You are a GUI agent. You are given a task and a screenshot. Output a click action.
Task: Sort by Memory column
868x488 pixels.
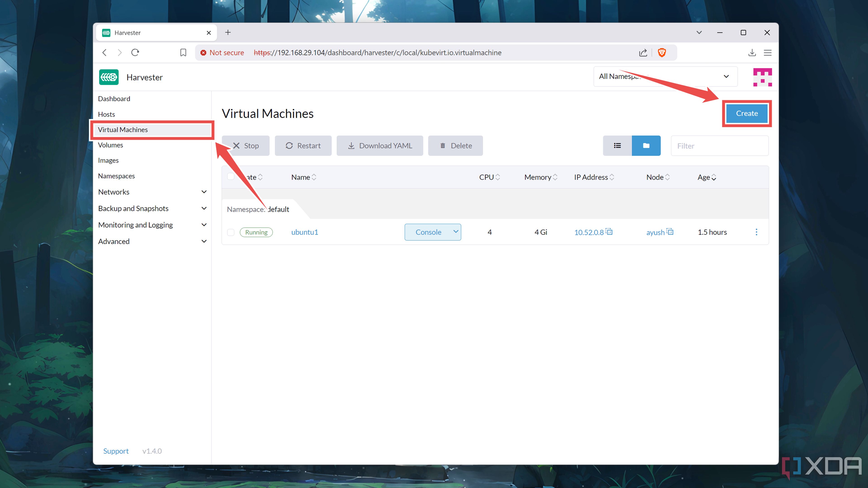pos(541,177)
